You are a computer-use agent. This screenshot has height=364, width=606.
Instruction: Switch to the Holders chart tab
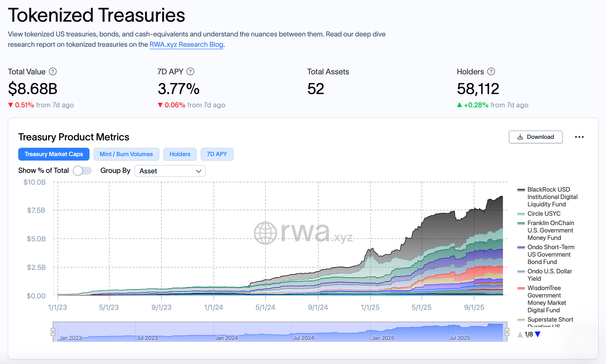tap(180, 154)
